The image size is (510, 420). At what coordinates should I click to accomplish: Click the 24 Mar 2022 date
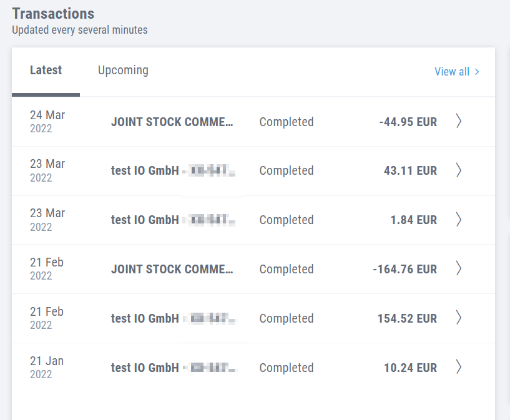pos(47,122)
